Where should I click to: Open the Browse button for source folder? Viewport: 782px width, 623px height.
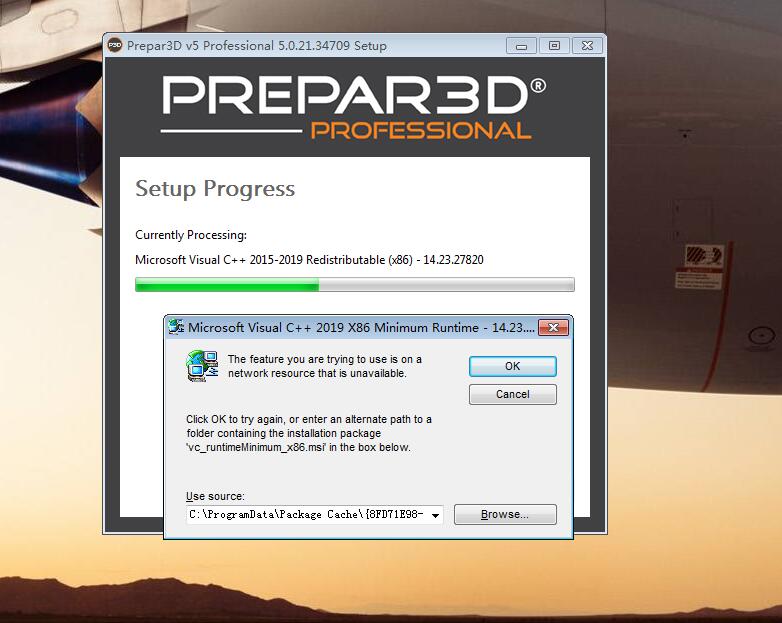coord(505,514)
